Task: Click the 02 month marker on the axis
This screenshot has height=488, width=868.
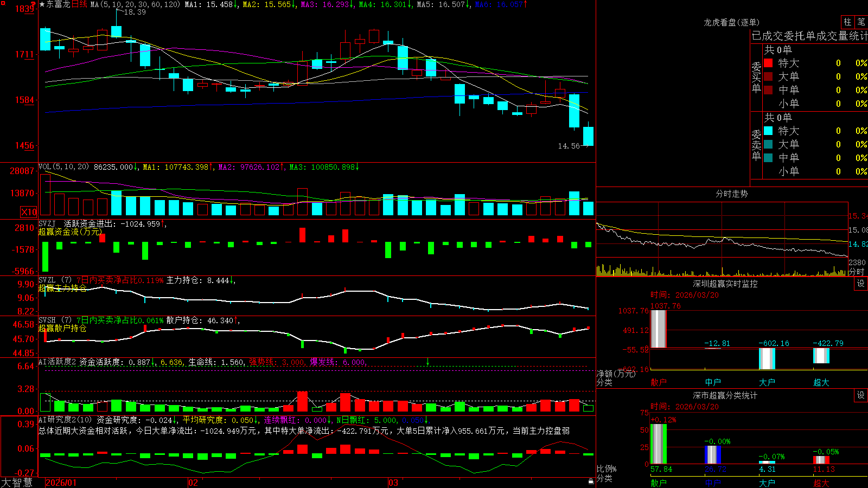Action: [193, 483]
